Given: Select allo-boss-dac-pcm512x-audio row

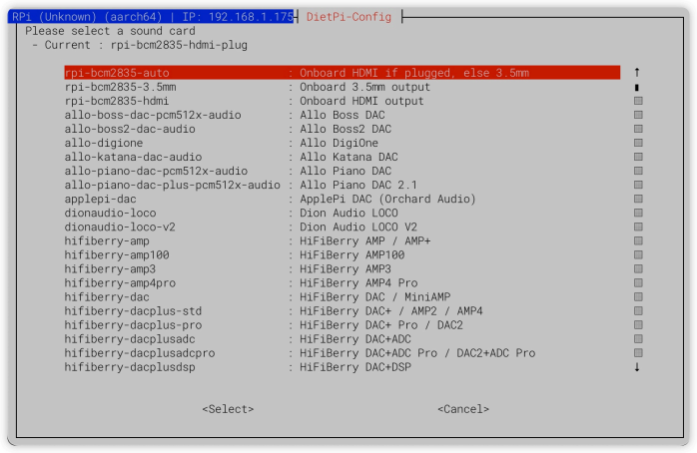Looking at the screenshot, I should pos(342,115).
